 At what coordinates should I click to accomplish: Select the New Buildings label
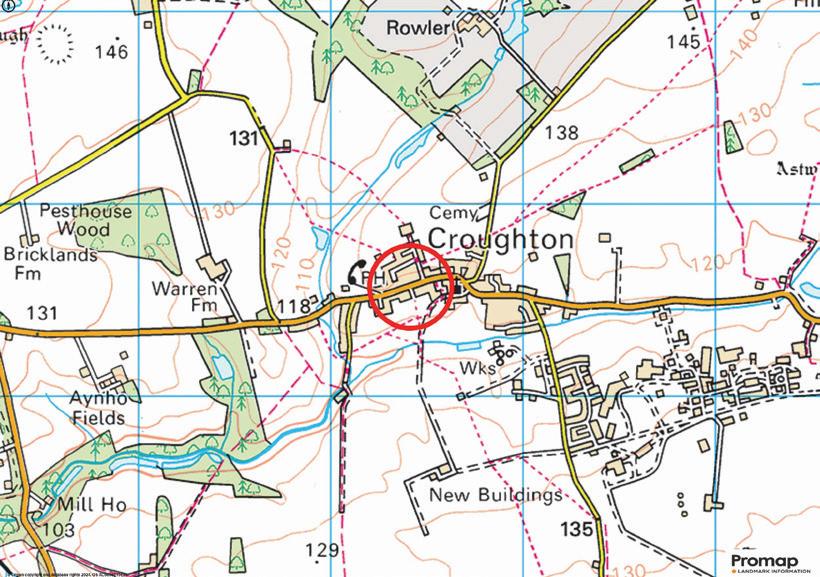496,495
